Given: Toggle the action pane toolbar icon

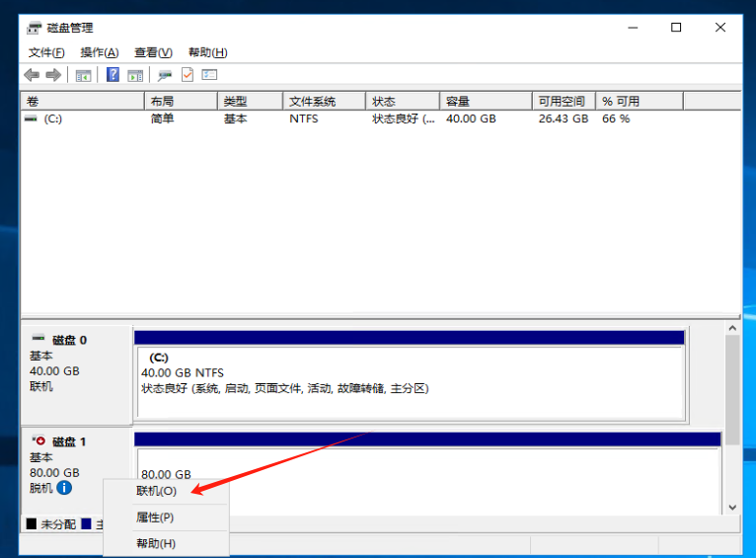Looking at the screenshot, I should tap(135, 75).
